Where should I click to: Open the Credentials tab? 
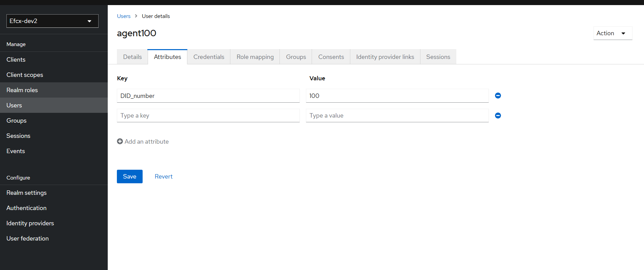coord(209,57)
